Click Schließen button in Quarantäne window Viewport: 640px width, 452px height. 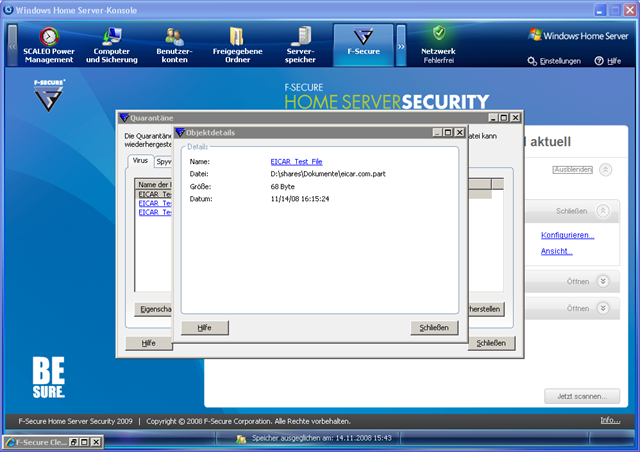(491, 343)
